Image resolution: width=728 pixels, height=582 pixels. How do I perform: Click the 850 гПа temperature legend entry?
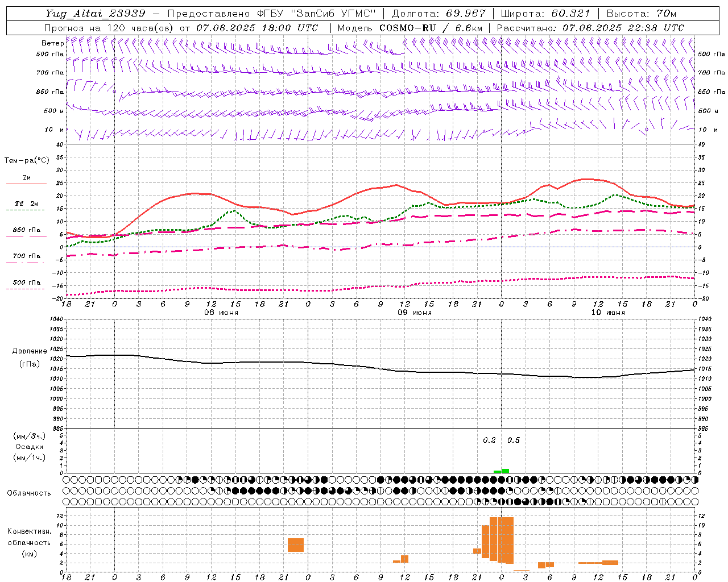tap(27, 230)
